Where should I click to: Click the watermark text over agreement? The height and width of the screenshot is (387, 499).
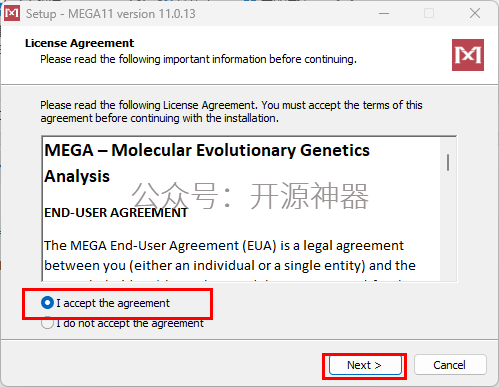[x=250, y=196]
